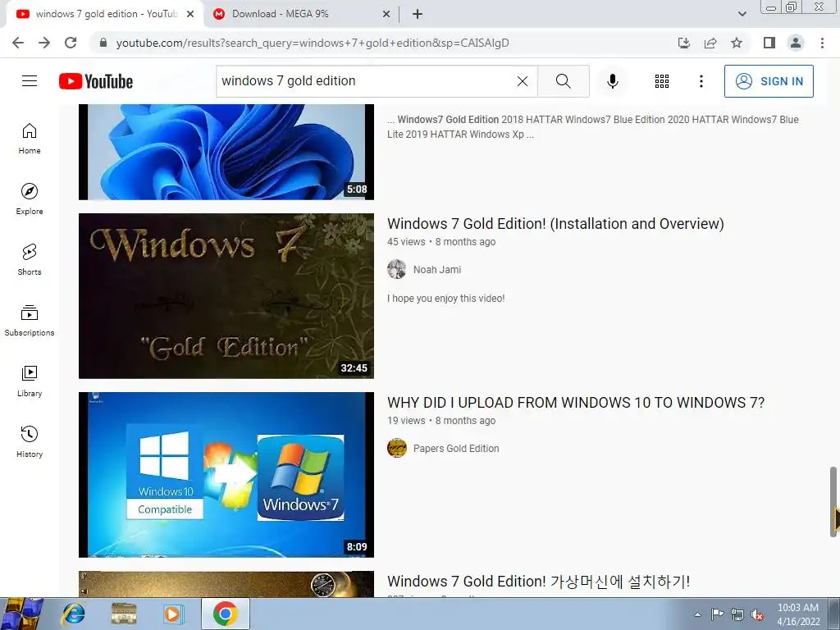
Task: Open Internet Explorer from the taskbar
Action: [x=73, y=614]
